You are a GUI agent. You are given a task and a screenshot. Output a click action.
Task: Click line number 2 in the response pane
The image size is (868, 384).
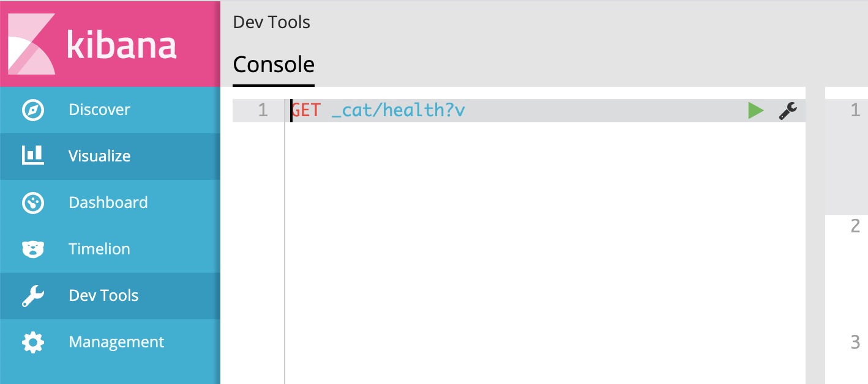(x=855, y=226)
